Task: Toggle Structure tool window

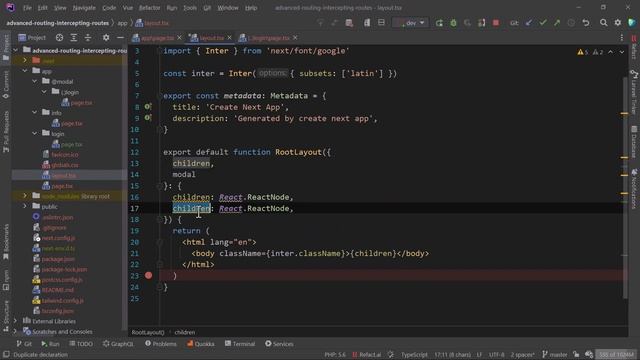Action: click(x=6, y=316)
